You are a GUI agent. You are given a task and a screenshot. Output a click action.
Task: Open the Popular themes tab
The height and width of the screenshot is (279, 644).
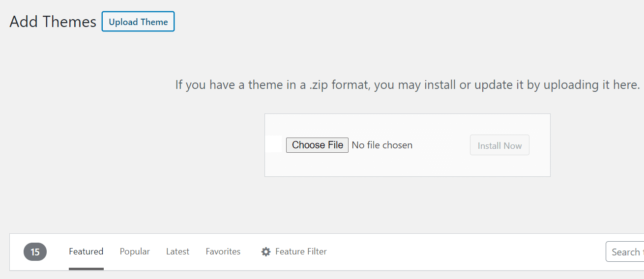click(x=135, y=251)
